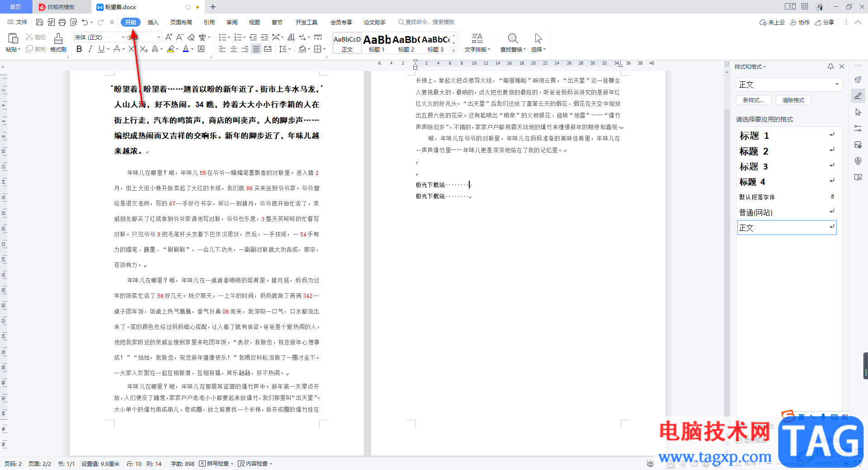
Task: Toggle Underline formatting
Action: point(101,49)
